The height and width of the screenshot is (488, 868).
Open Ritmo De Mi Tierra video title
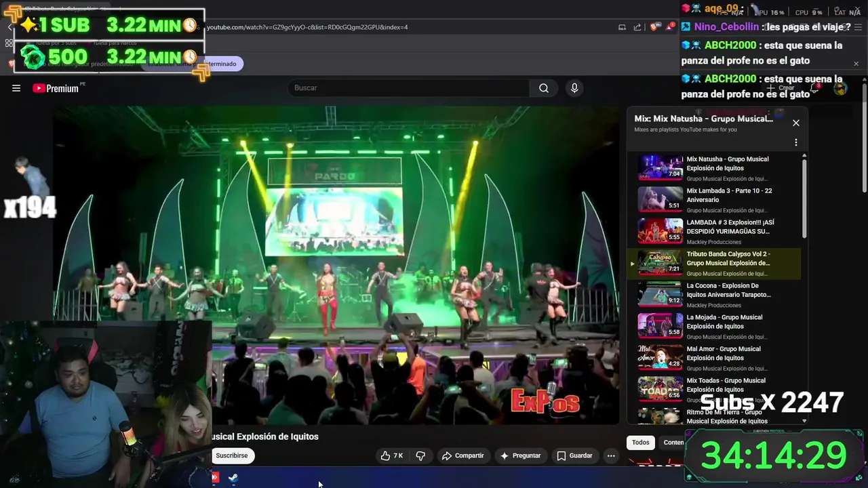[727, 416]
